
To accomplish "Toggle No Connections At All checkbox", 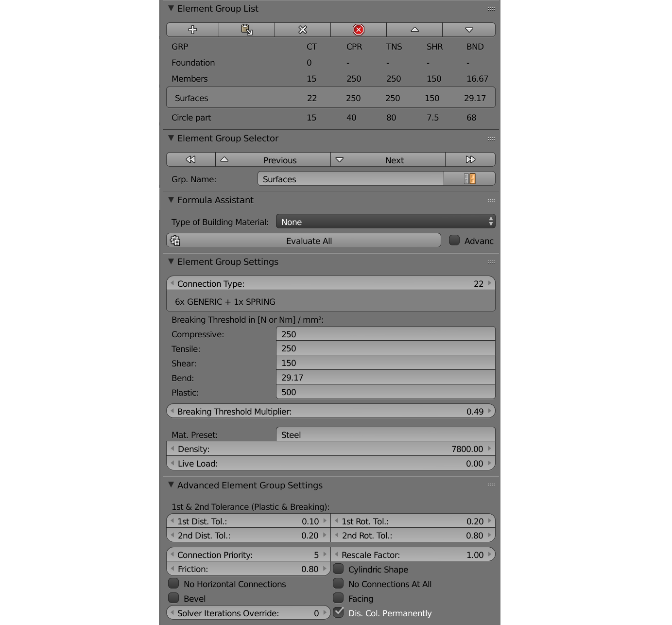I will pyautogui.click(x=339, y=583).
